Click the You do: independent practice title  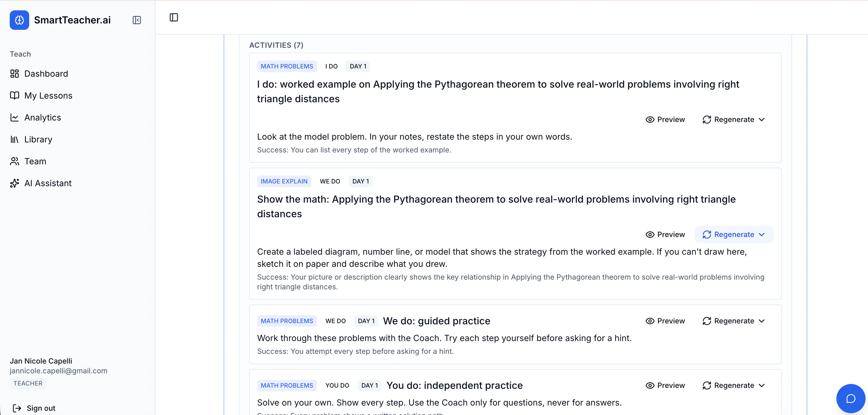tap(454, 385)
